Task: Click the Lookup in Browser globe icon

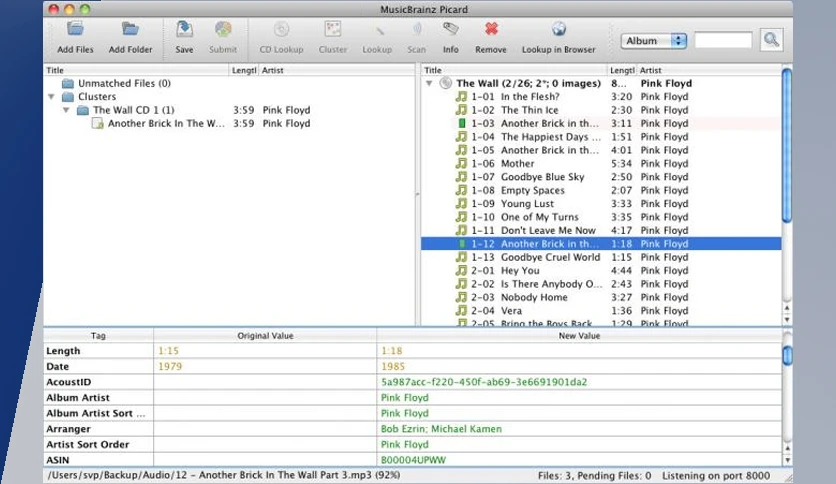Action: [x=558, y=29]
